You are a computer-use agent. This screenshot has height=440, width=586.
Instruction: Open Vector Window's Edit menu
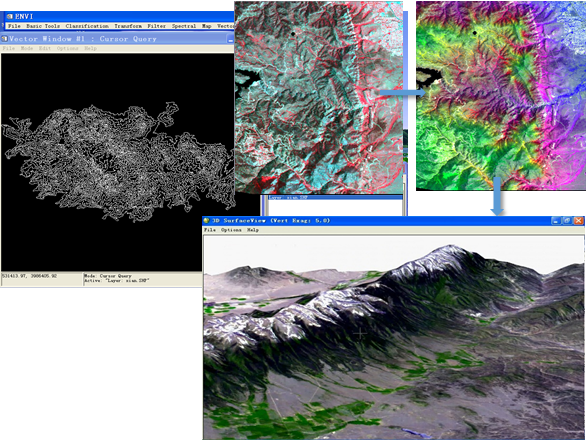tap(44, 48)
